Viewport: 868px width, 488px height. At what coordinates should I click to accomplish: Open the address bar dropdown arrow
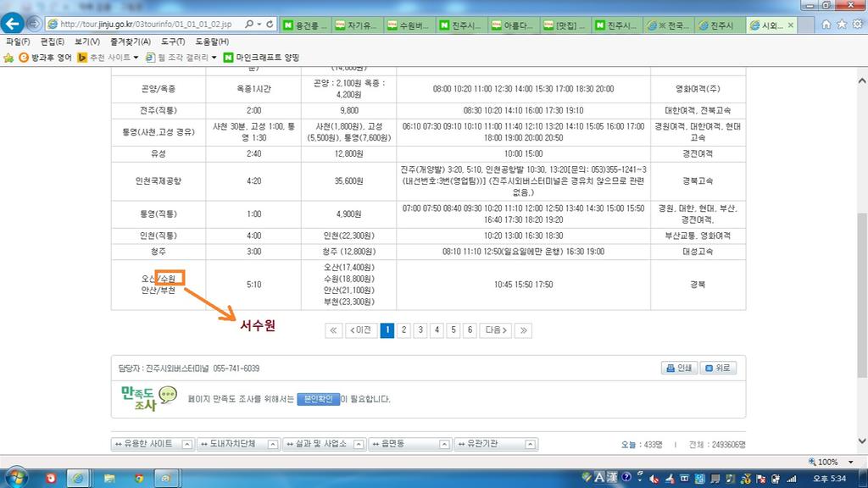(x=259, y=25)
